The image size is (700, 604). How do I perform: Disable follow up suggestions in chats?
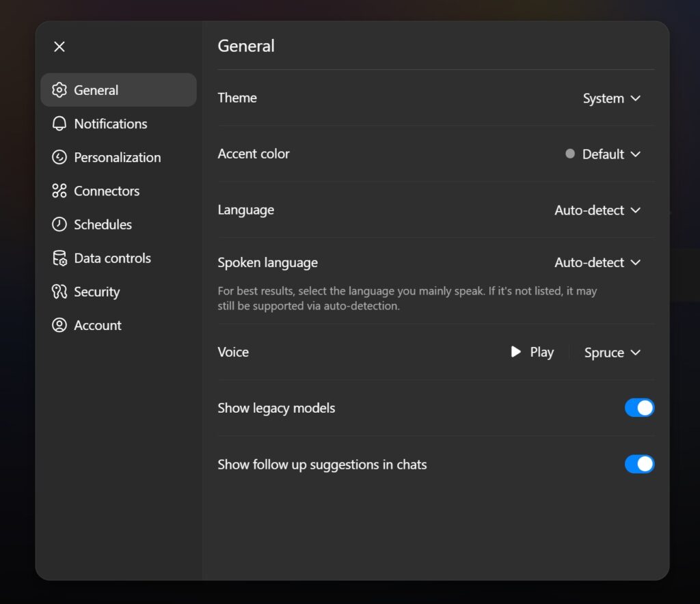point(639,465)
